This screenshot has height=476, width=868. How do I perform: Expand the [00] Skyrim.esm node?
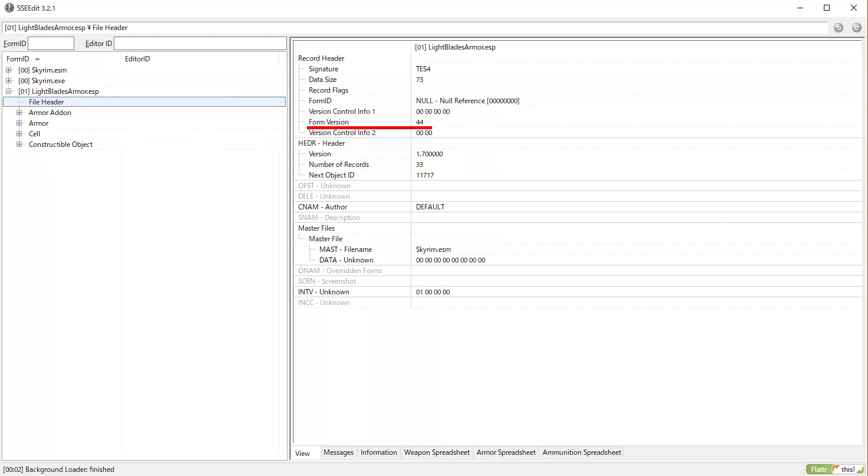9,70
